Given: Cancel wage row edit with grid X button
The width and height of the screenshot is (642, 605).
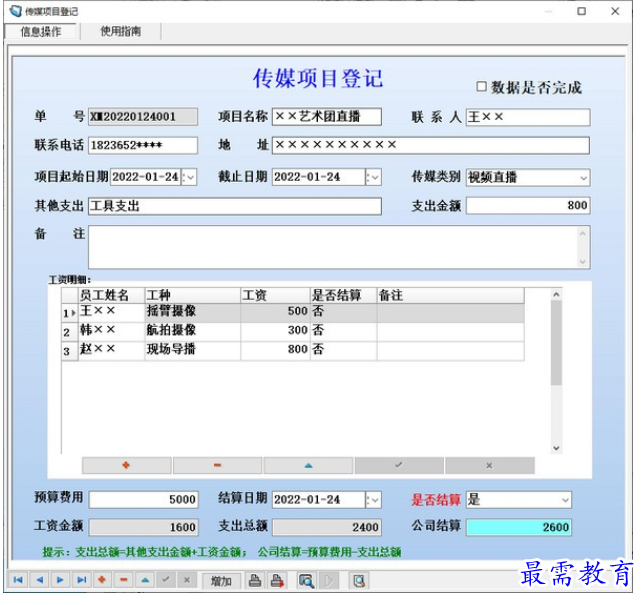Looking at the screenshot, I should click(490, 465).
